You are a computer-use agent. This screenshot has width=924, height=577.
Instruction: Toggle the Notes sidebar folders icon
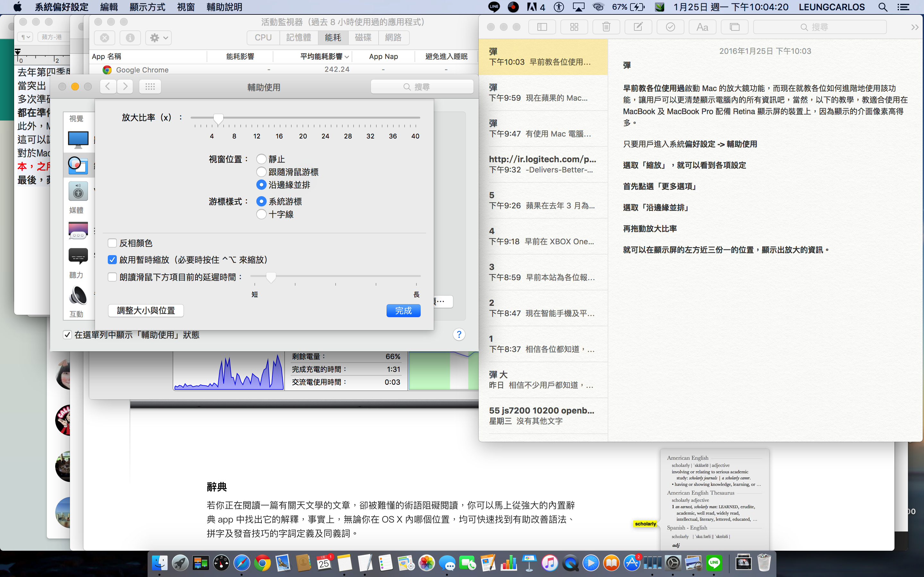tap(542, 27)
